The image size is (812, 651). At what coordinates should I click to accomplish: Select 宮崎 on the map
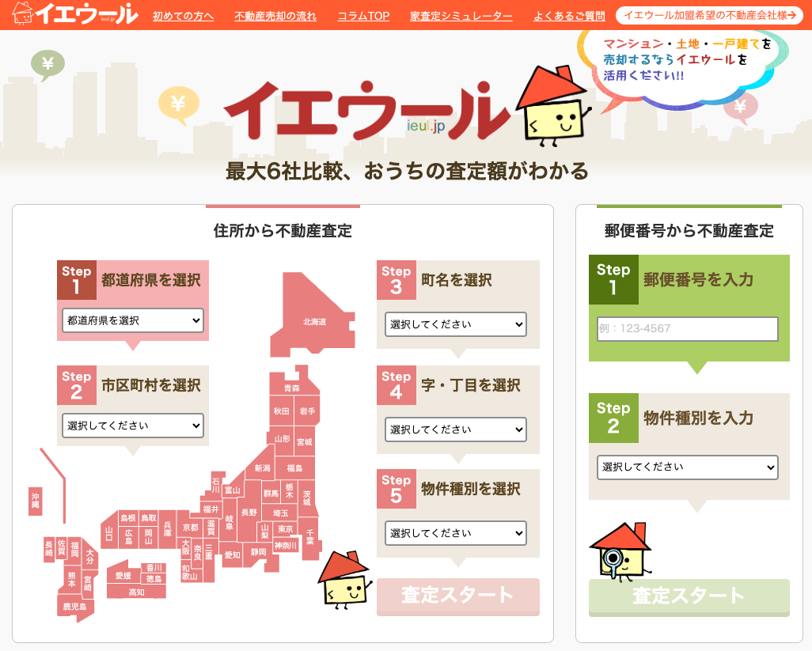(88, 583)
